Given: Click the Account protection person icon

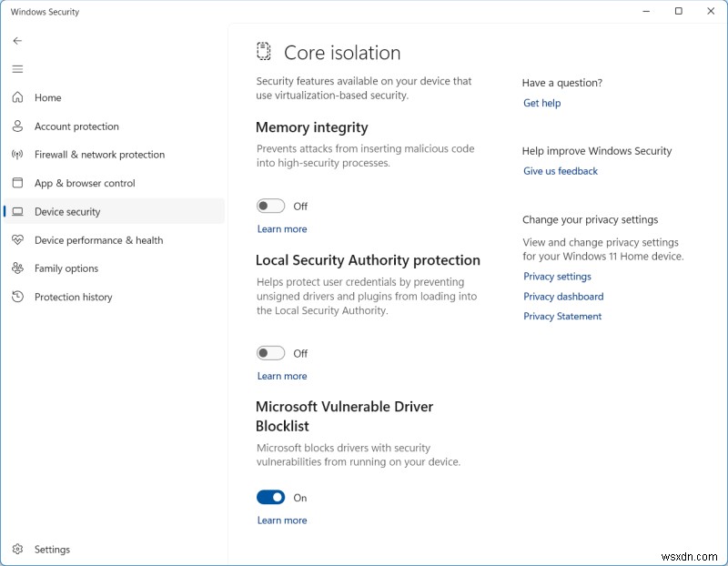Looking at the screenshot, I should click(17, 126).
